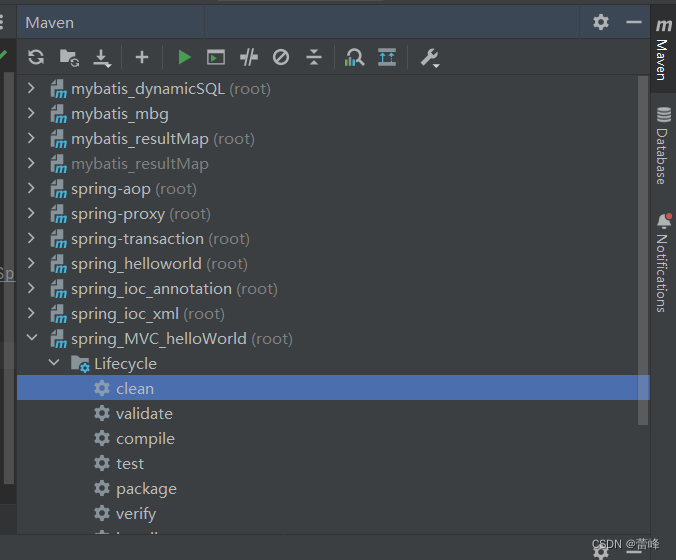Viewport: 676px width, 560px height.
Task: Click the Lifecycle folder label
Action: (x=125, y=364)
